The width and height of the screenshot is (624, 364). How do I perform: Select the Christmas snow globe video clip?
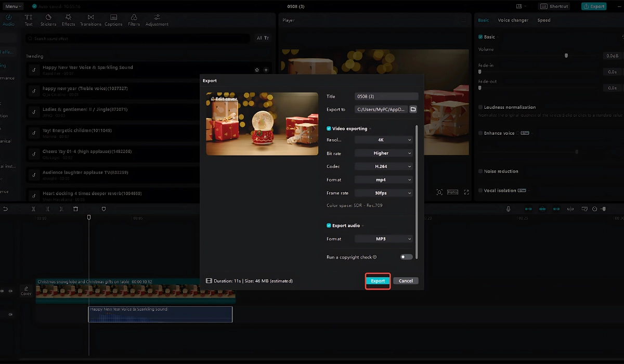pos(136,290)
